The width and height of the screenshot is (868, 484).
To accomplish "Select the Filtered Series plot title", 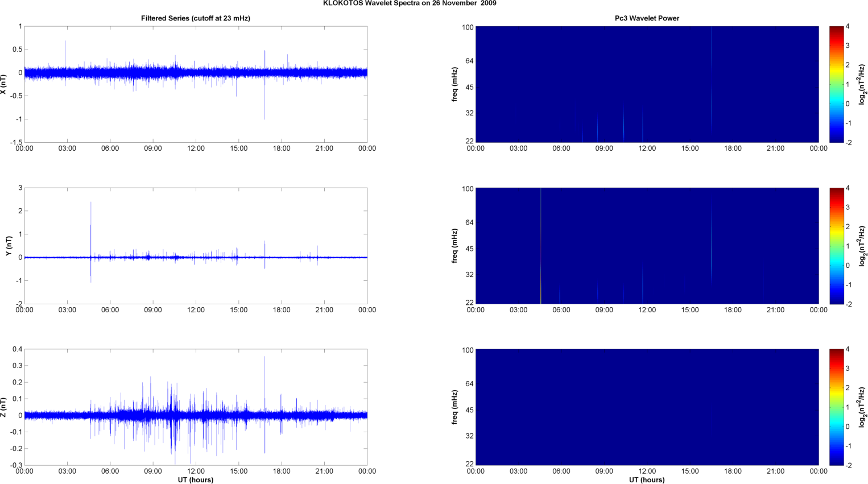I will coord(195,18).
